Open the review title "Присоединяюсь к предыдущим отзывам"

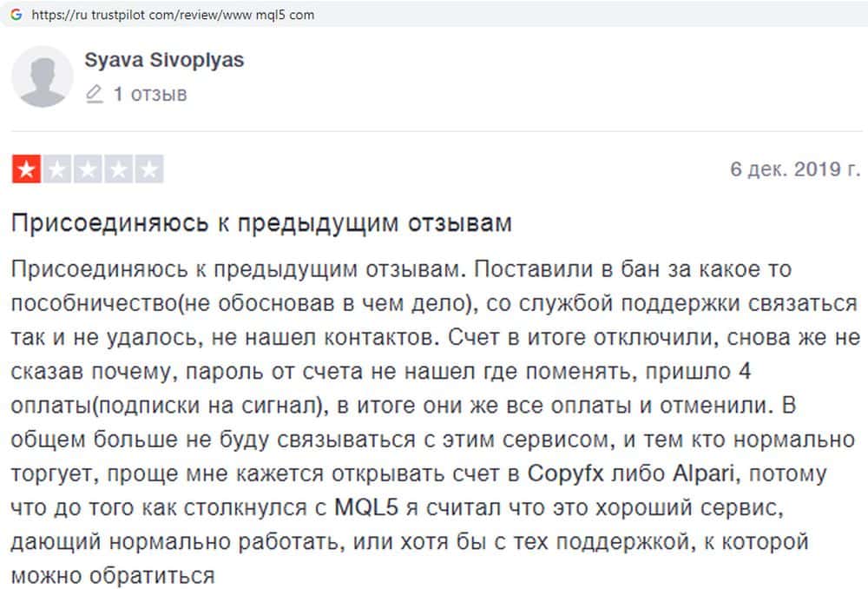[261, 223]
